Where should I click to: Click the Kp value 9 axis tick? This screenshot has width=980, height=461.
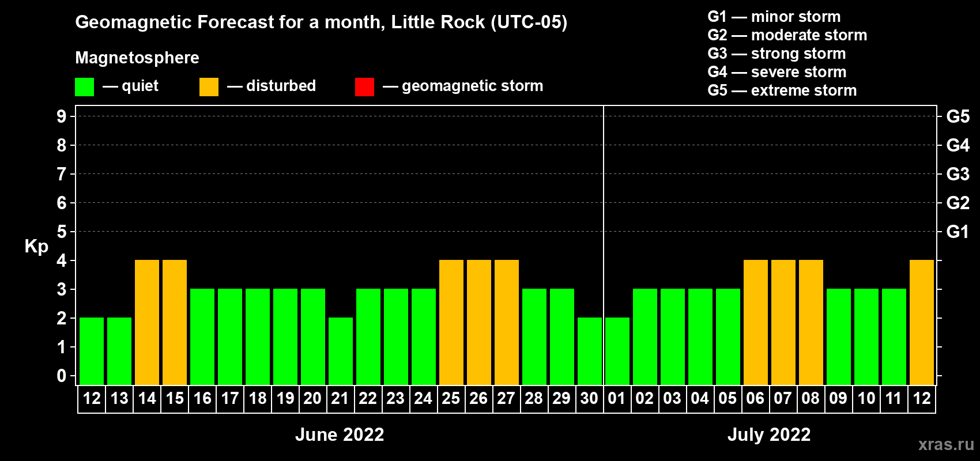pos(62,116)
